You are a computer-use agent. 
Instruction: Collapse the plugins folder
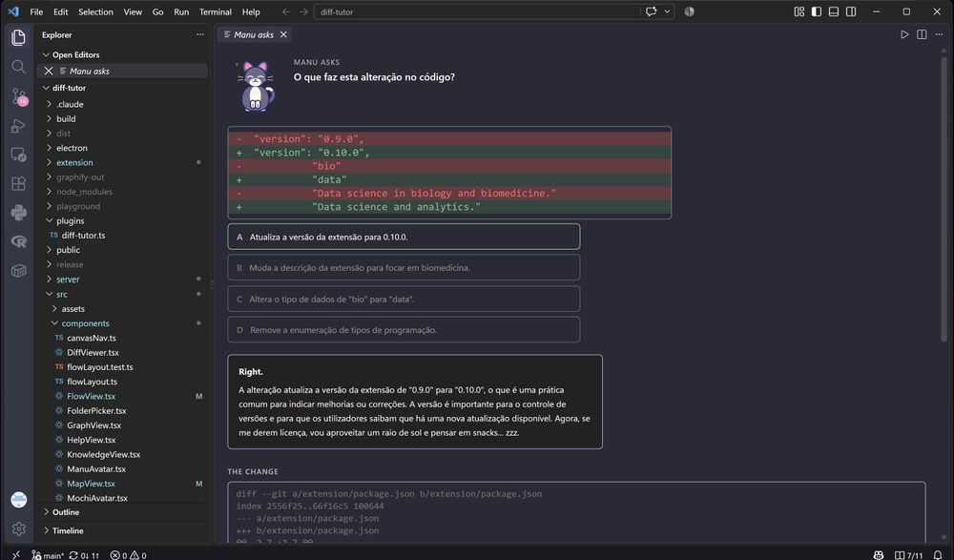click(123, 221)
